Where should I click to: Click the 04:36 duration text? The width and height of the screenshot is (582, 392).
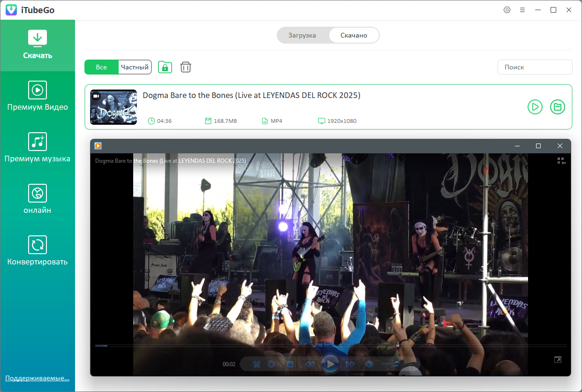[164, 121]
